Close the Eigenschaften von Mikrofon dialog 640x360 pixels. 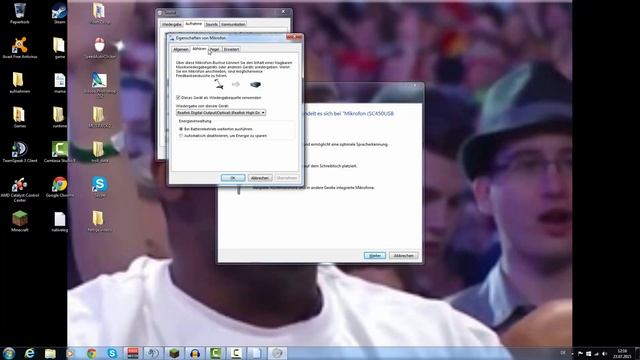pos(294,37)
